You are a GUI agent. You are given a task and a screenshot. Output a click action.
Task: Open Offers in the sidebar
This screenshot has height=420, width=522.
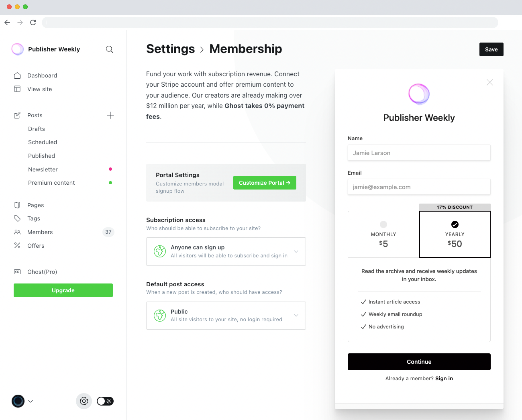coord(36,246)
